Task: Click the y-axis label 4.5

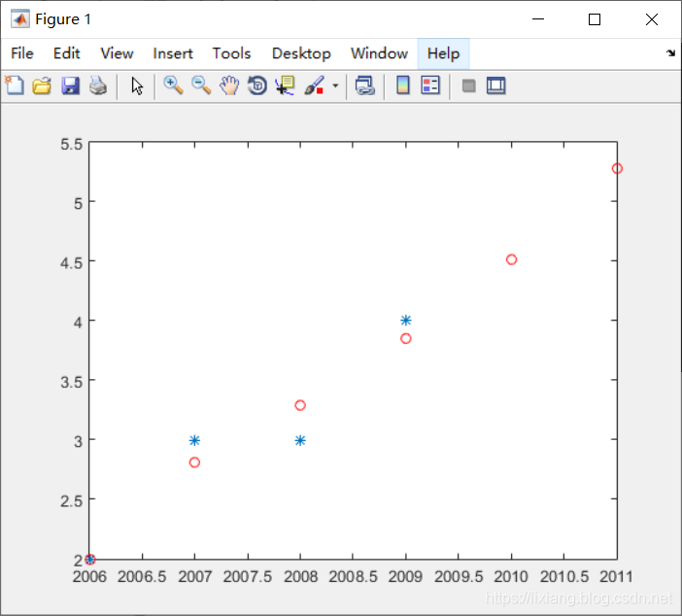Action: [x=71, y=262]
